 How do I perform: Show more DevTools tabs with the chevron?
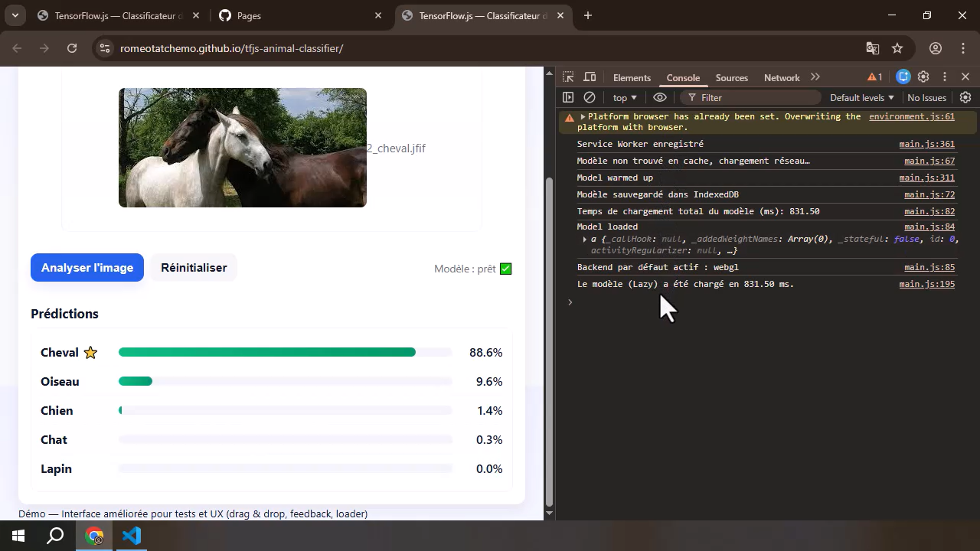coord(815,77)
